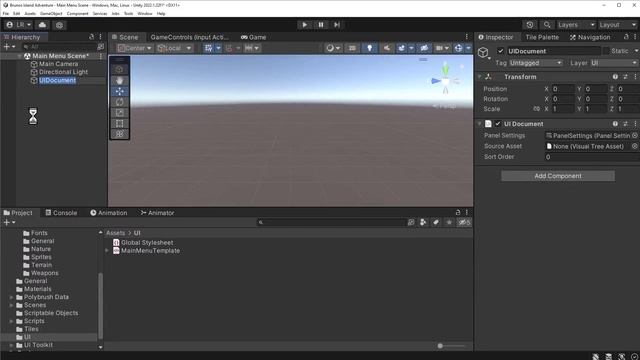640x360 pixels.
Task: Open the Tag dropdown showing Untagged
Action: tap(536, 63)
